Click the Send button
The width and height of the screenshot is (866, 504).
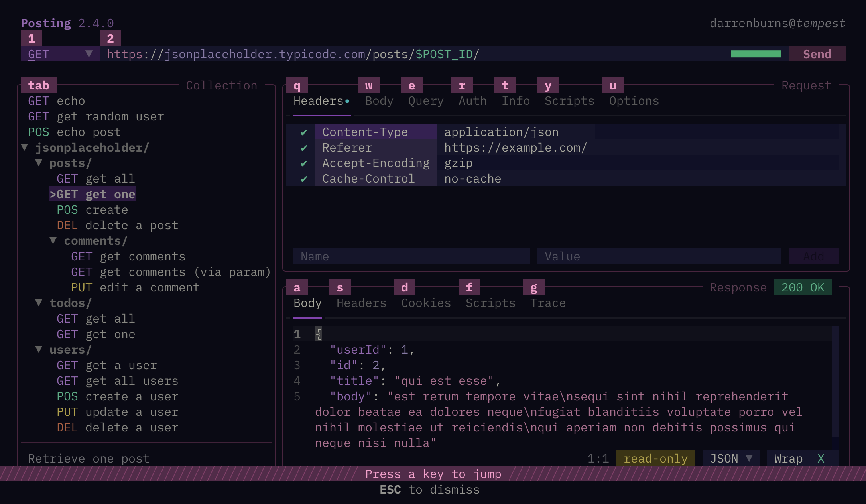click(x=817, y=54)
